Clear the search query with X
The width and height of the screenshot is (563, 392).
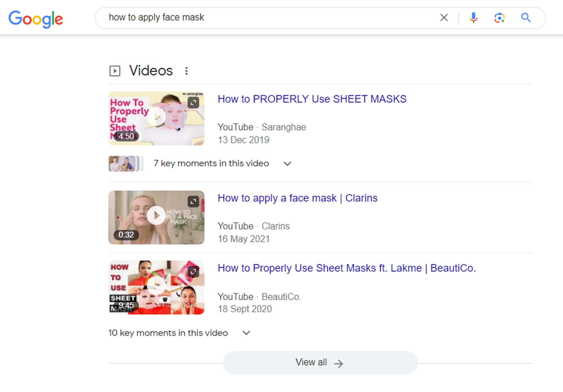pos(444,18)
